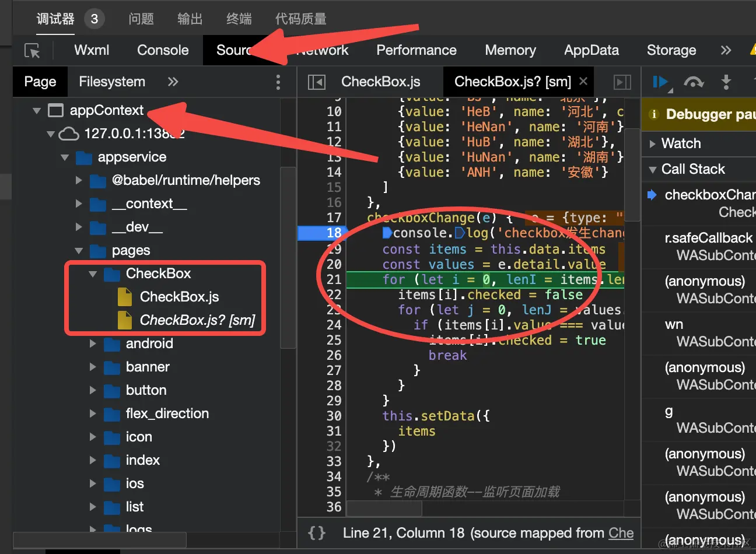Step into next function call
Viewport: 756px width, 554px height.
click(726, 82)
